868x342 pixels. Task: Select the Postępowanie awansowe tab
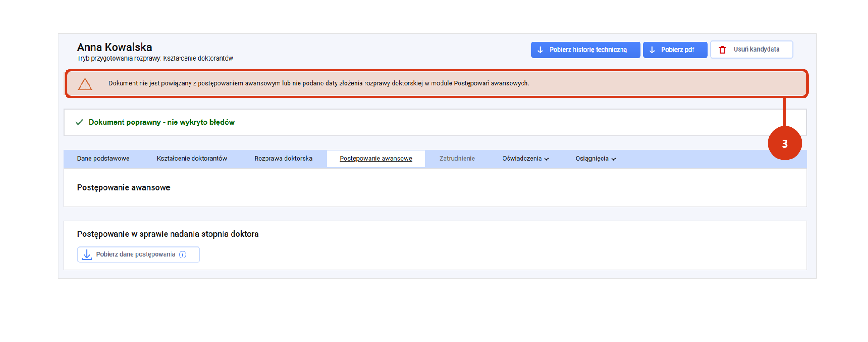[375, 159]
